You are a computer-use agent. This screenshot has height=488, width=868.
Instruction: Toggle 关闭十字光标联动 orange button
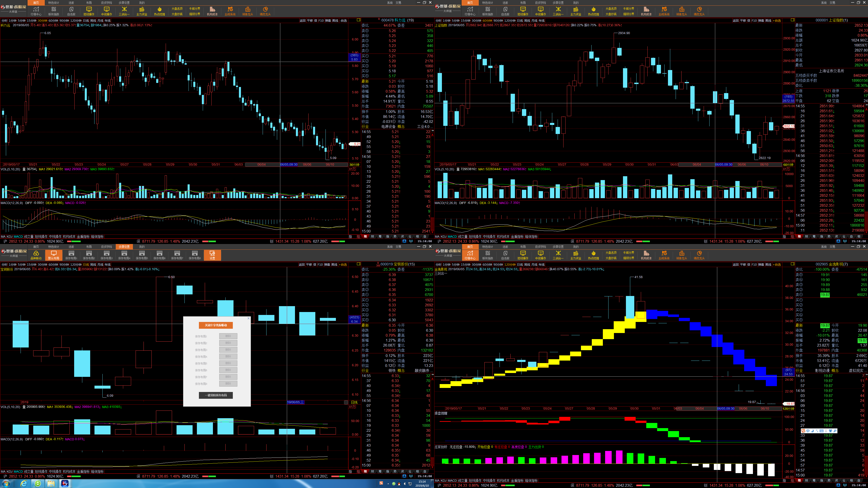(x=216, y=325)
